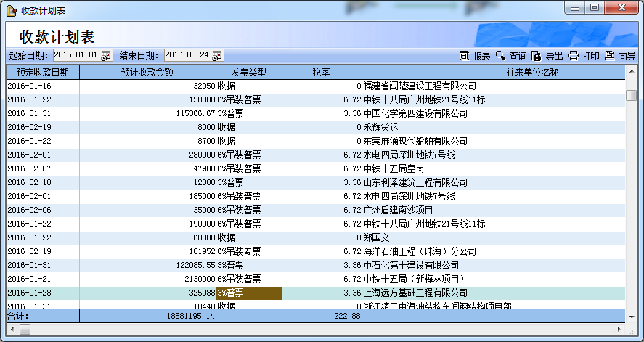Sort by the 预定收款日期 column header
Screen dimensions: 644x342
tap(43, 72)
